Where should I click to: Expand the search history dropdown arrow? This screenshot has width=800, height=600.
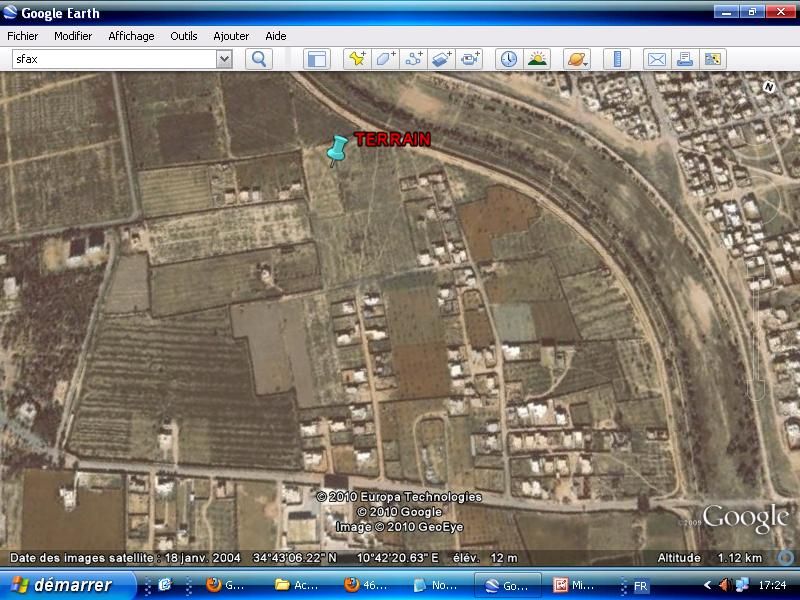point(224,59)
